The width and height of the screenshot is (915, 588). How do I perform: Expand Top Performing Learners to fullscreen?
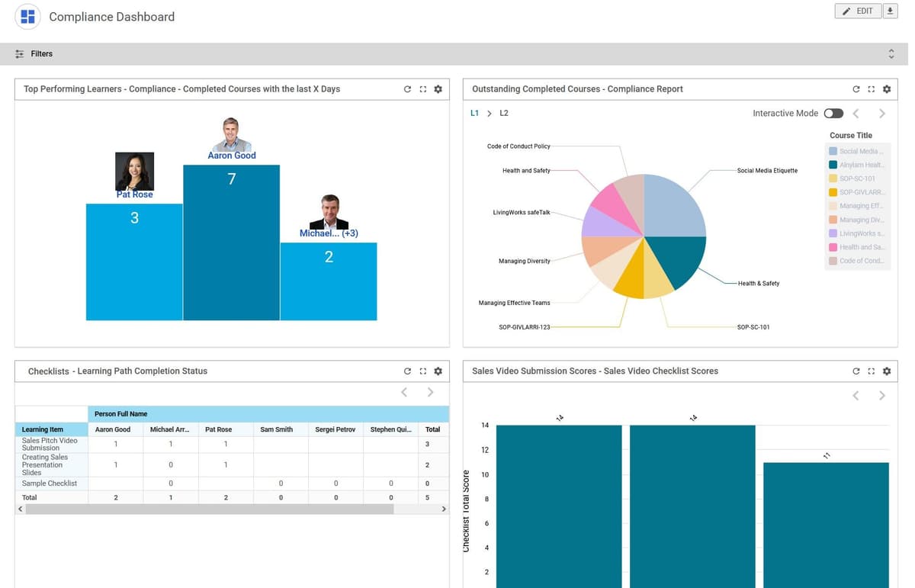tap(422, 88)
